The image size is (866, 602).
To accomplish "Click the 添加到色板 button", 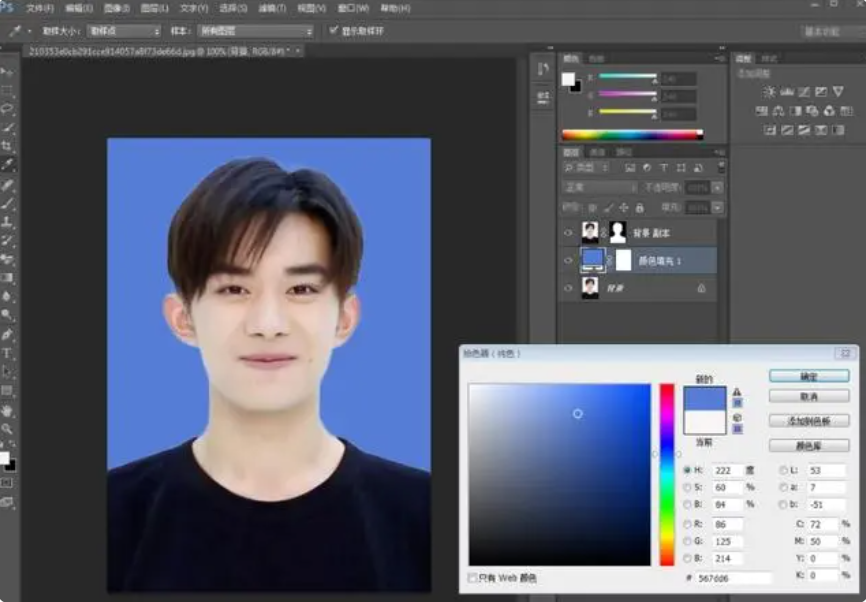I will click(809, 421).
